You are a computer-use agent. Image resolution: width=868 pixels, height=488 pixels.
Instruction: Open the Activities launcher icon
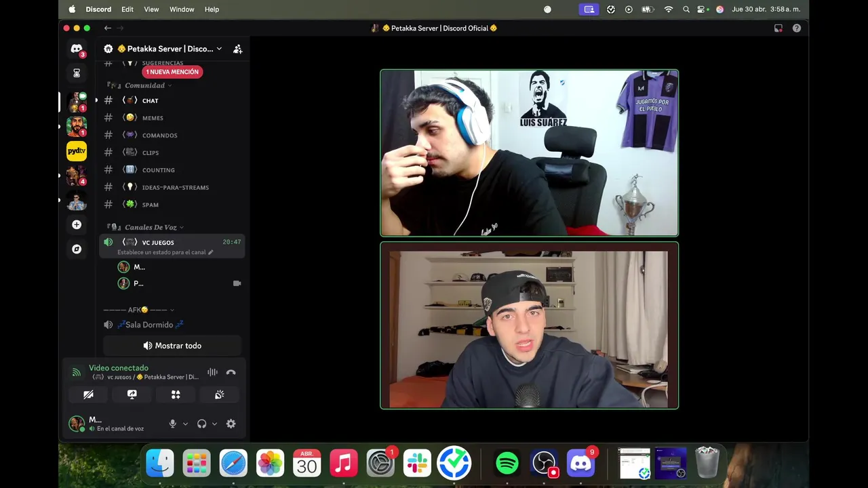point(176,394)
